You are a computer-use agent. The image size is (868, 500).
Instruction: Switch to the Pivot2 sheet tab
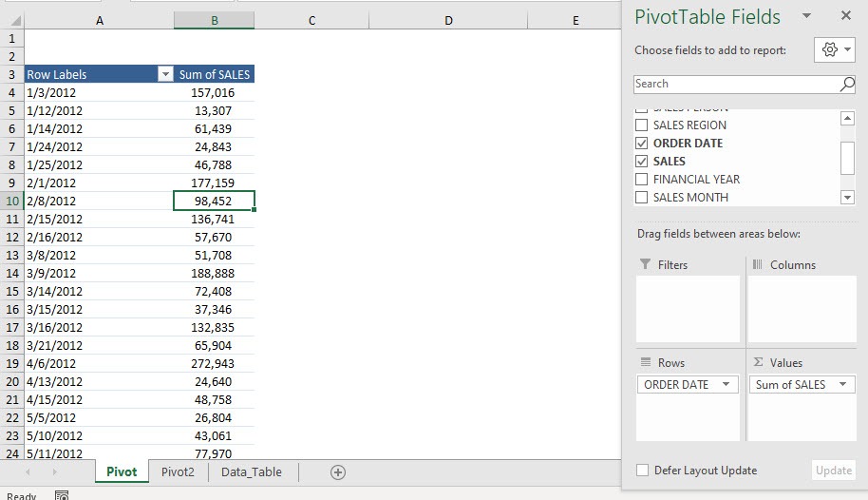[x=178, y=471]
